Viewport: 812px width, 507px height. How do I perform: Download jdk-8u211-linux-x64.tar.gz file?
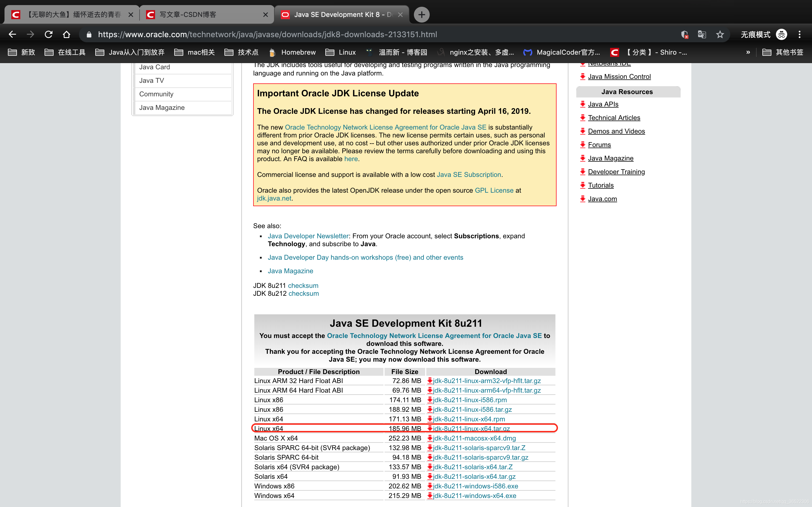click(x=471, y=428)
